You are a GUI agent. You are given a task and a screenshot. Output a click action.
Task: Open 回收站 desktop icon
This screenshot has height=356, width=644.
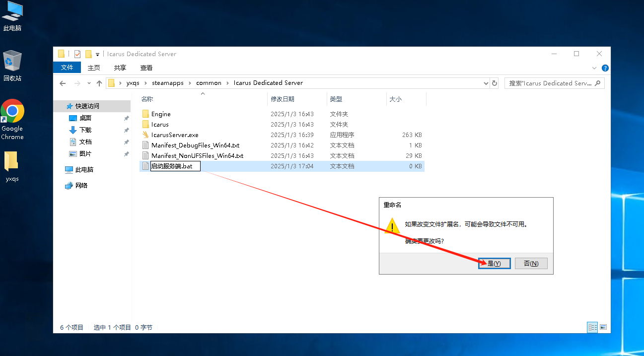point(12,66)
